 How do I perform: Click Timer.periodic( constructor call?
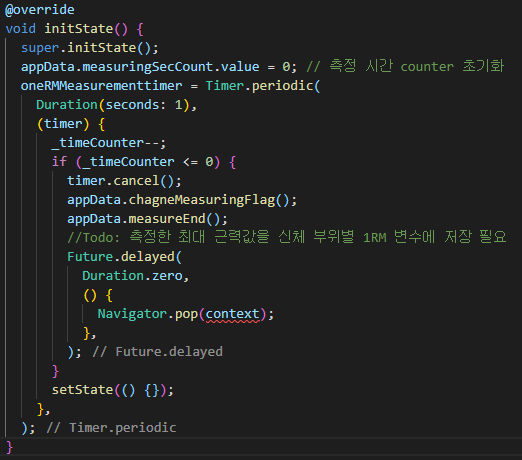[263, 86]
